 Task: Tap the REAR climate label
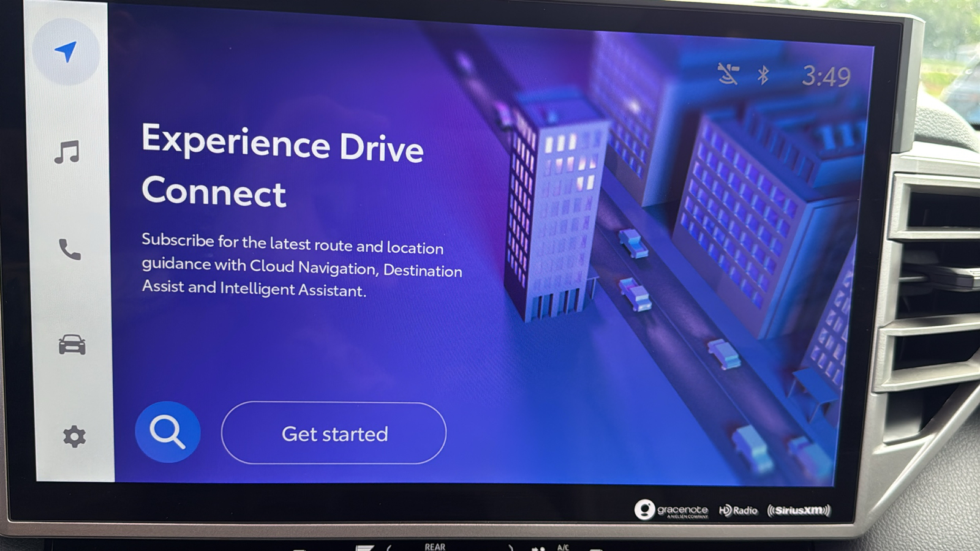[x=435, y=547]
